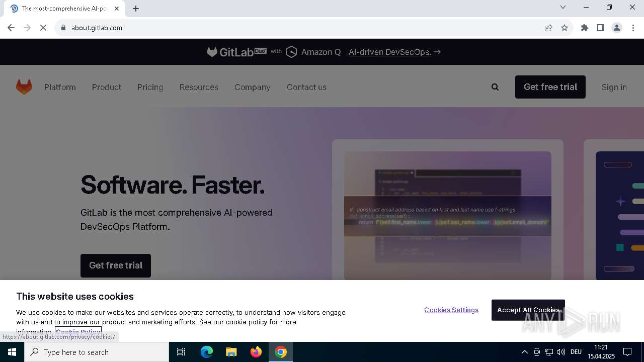Screen dimensions: 644x362
Task: Accept All Cookies
Action: pyautogui.click(x=528, y=310)
